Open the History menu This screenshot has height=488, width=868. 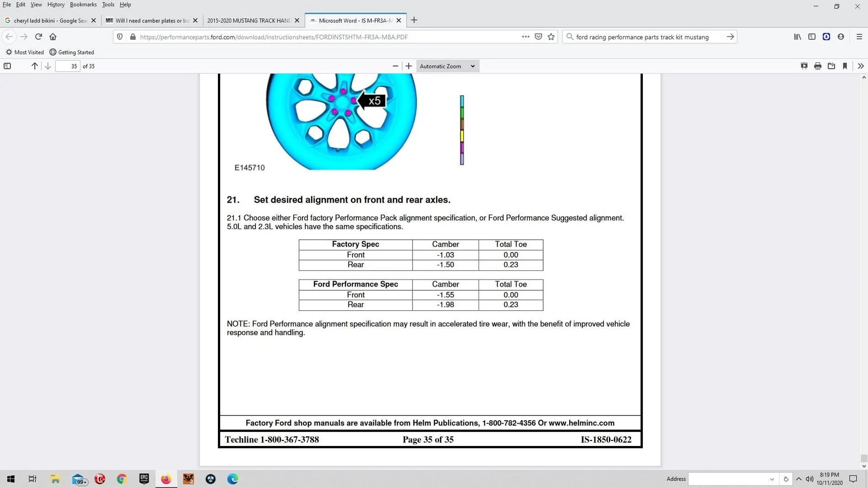(56, 5)
